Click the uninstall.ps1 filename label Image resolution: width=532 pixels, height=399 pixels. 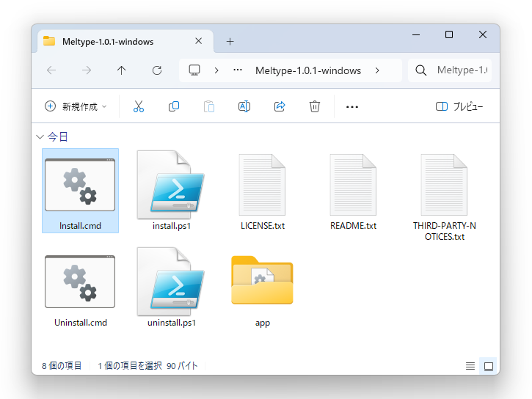pos(171,323)
